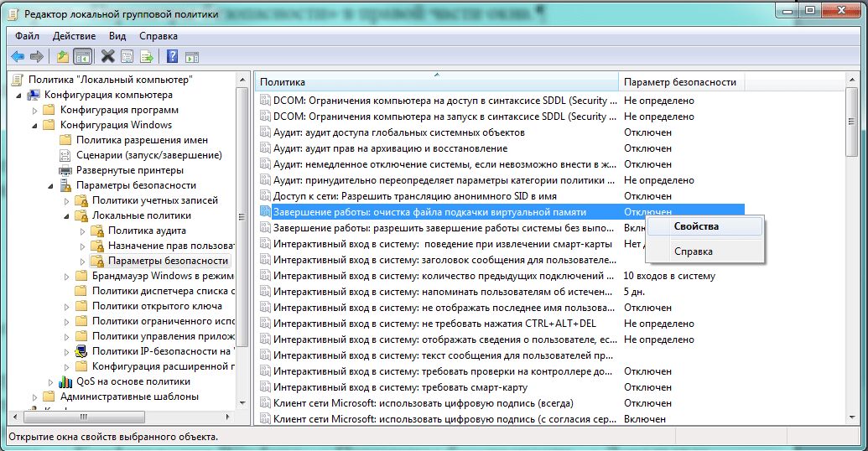Image resolution: width=868 pixels, height=451 pixels.
Task: Choose Справка in the context menu
Action: [693, 251]
